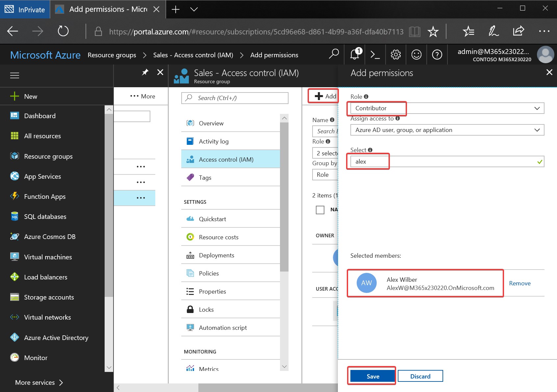The width and height of the screenshot is (557, 392).
Task: Open Policies under Settings
Action: click(x=230, y=273)
